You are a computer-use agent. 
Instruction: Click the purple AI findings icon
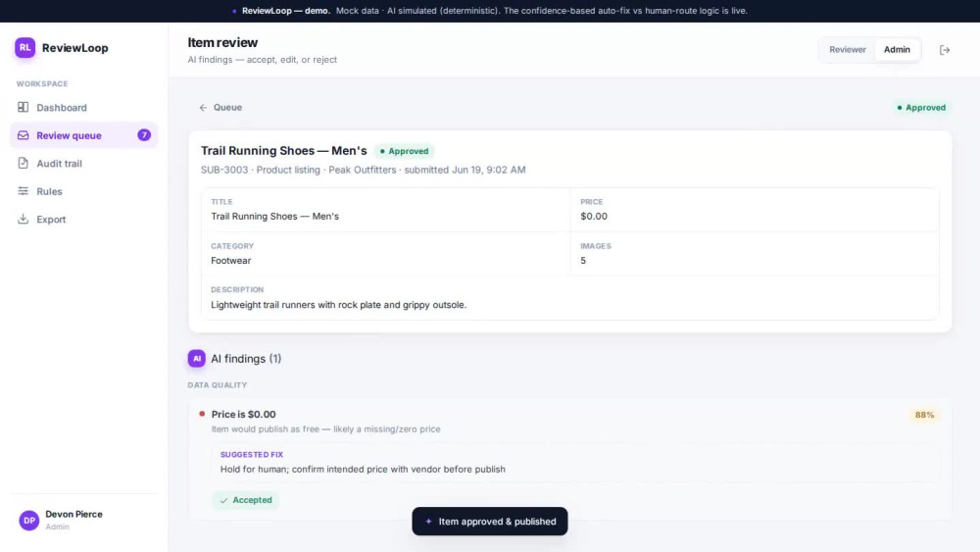[197, 358]
